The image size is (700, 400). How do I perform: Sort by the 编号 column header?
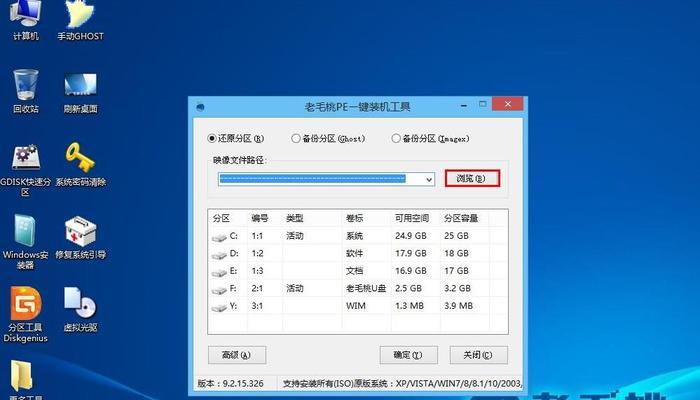coord(260,218)
